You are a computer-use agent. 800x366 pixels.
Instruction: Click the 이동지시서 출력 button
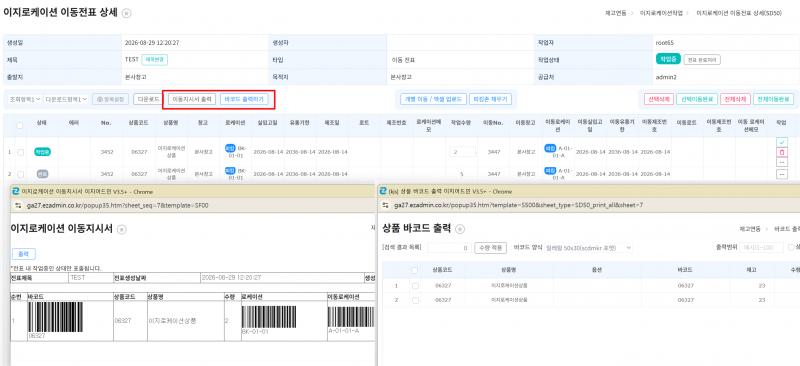point(192,99)
